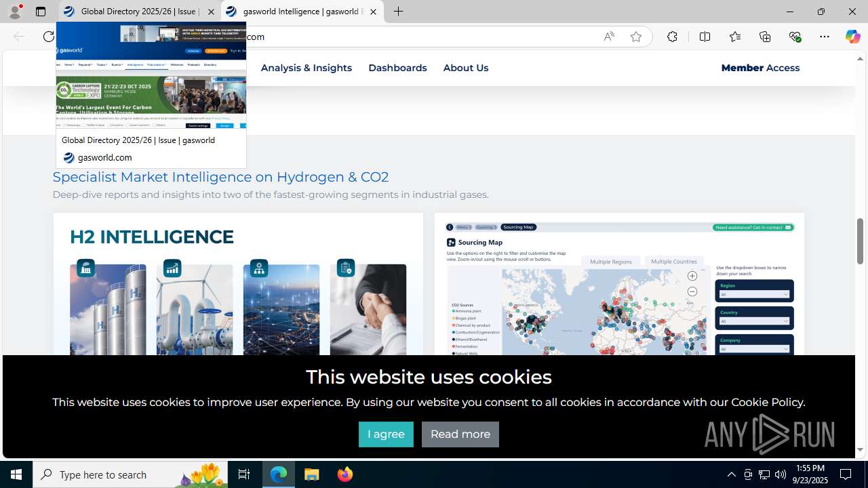The width and height of the screenshot is (868, 488).
Task: Zoom out on the sourcing map
Action: click(692, 291)
